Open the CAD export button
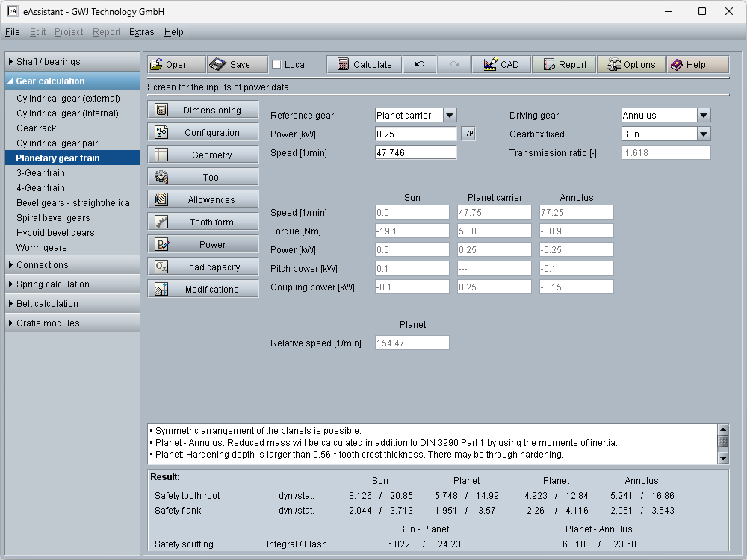 coord(501,65)
